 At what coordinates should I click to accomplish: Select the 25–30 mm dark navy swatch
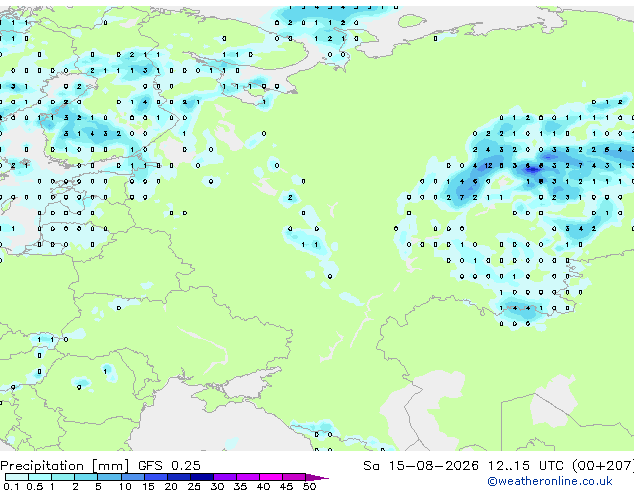202,477
